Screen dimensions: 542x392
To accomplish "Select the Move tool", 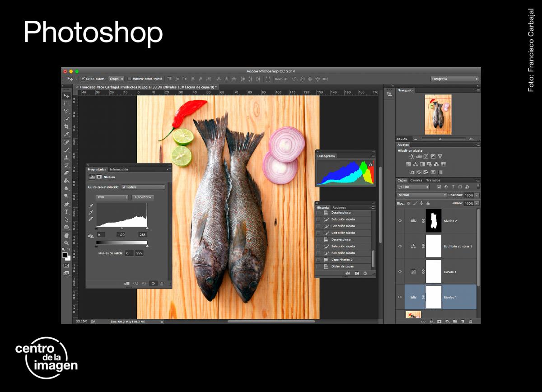I will coord(66,96).
